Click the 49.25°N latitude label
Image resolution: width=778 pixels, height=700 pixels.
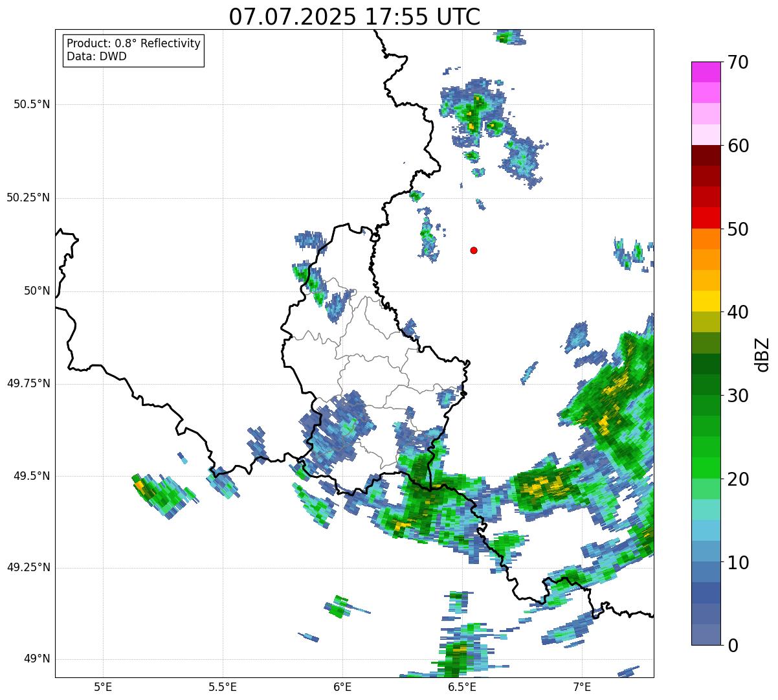(x=28, y=568)
